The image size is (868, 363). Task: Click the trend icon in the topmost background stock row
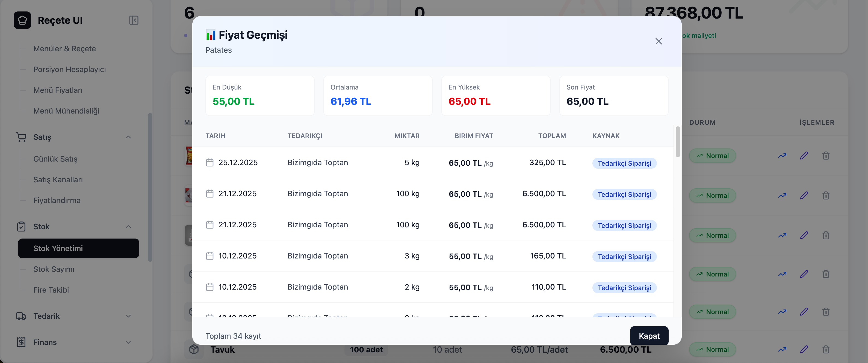coord(782,156)
